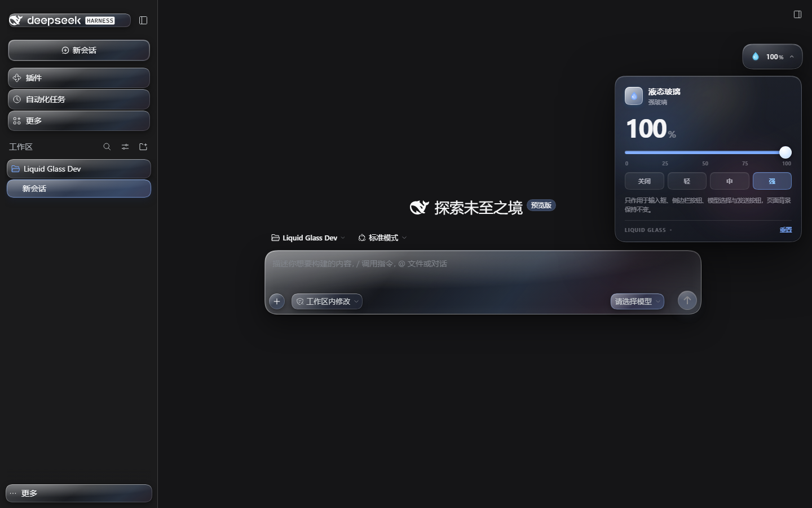Send the message with the arrow button

click(687, 301)
